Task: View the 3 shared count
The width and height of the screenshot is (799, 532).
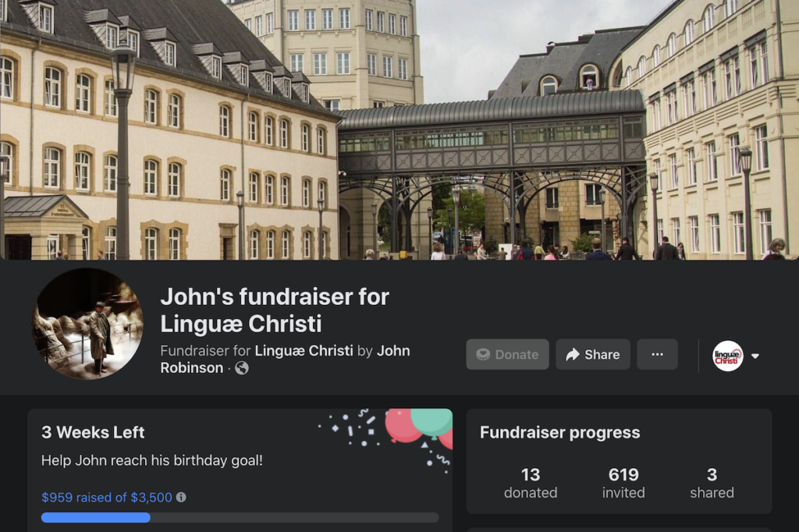Action: click(x=712, y=483)
